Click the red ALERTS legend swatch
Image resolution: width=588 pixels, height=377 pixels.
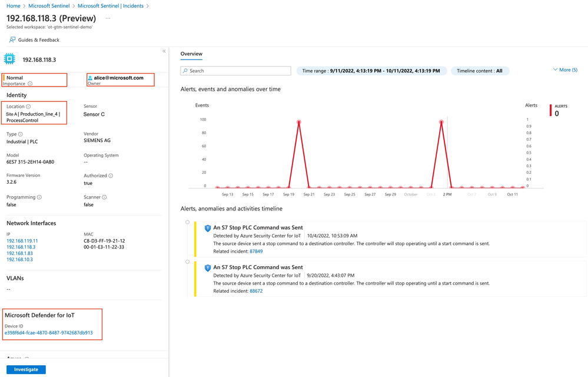[550, 110]
